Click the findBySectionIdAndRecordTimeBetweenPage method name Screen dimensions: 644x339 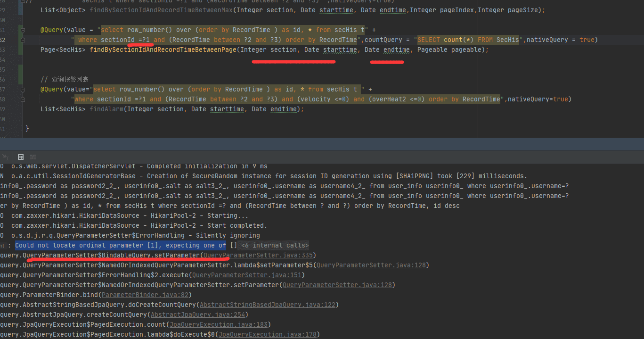coord(163,50)
